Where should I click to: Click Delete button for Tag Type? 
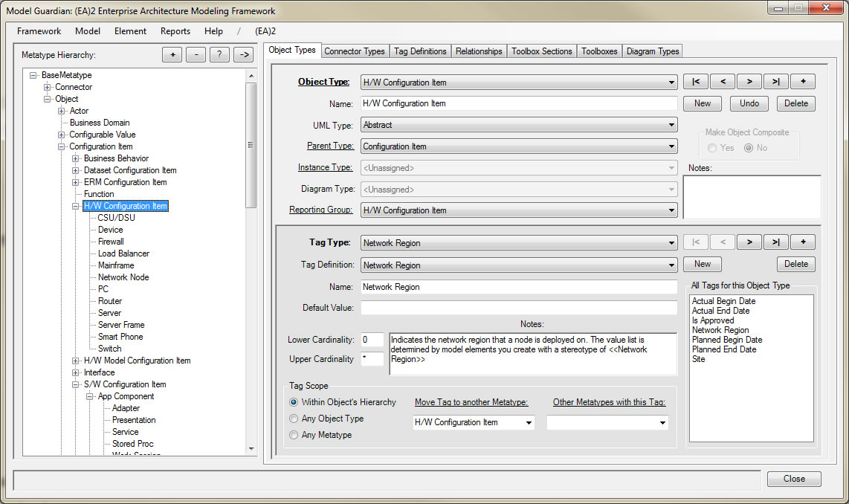[x=796, y=264]
